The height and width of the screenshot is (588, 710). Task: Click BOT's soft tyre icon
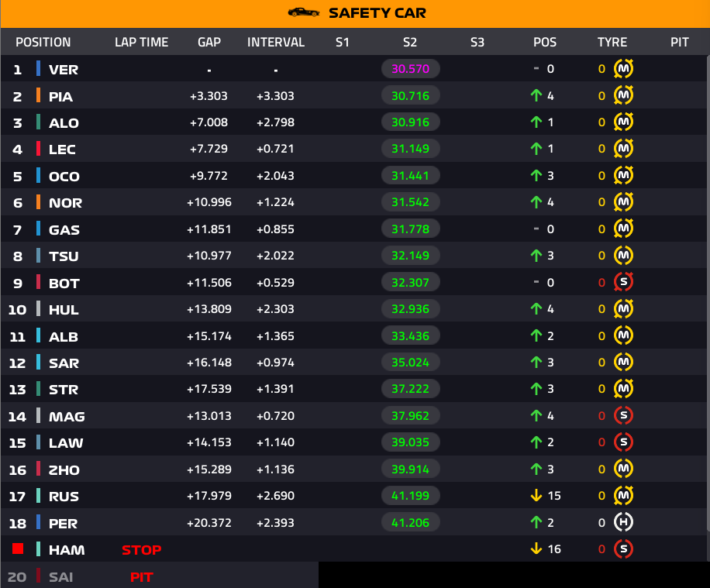tap(623, 282)
